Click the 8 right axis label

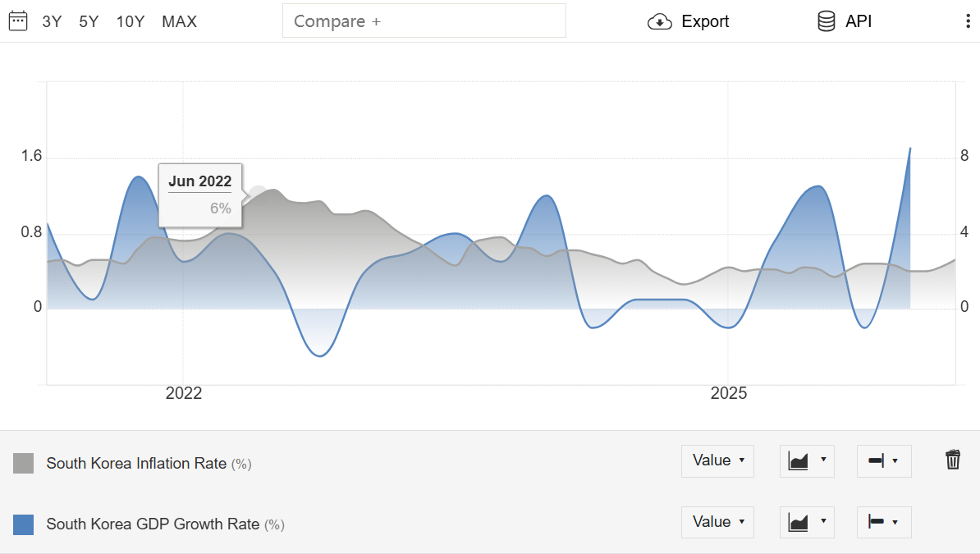pos(964,156)
